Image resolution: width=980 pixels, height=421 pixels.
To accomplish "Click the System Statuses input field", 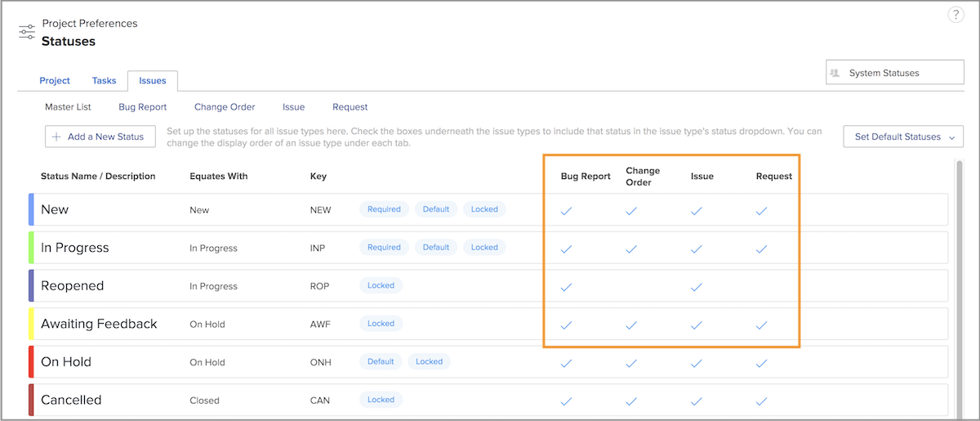I will tap(895, 73).
